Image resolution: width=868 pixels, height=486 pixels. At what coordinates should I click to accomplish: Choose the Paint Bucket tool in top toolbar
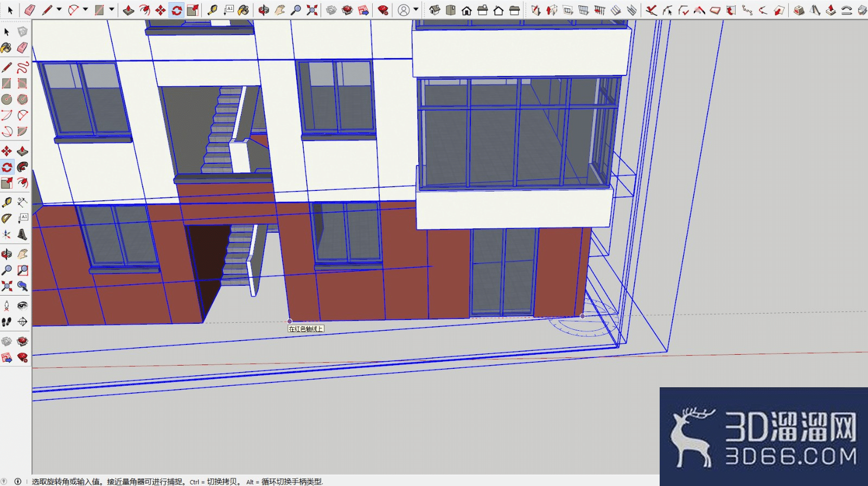tap(244, 10)
